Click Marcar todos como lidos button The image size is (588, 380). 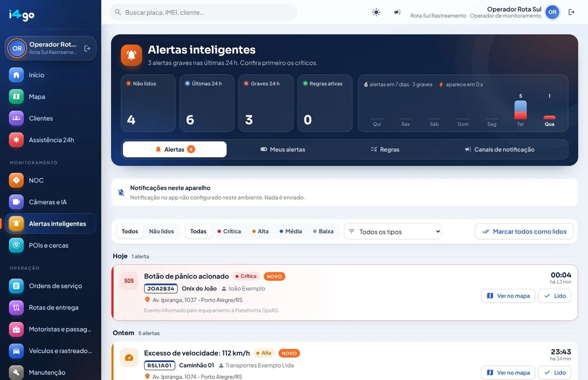(x=524, y=231)
